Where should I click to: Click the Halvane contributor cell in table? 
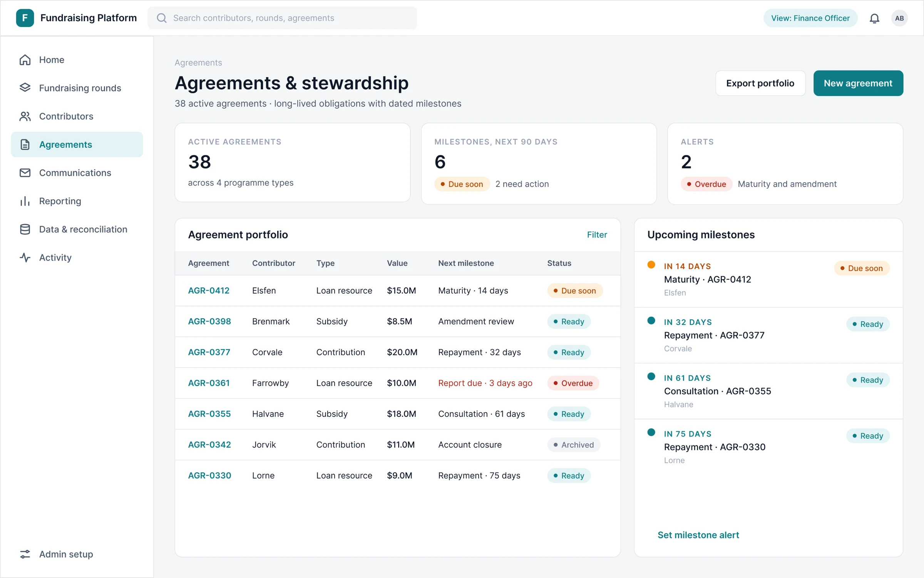268,414
